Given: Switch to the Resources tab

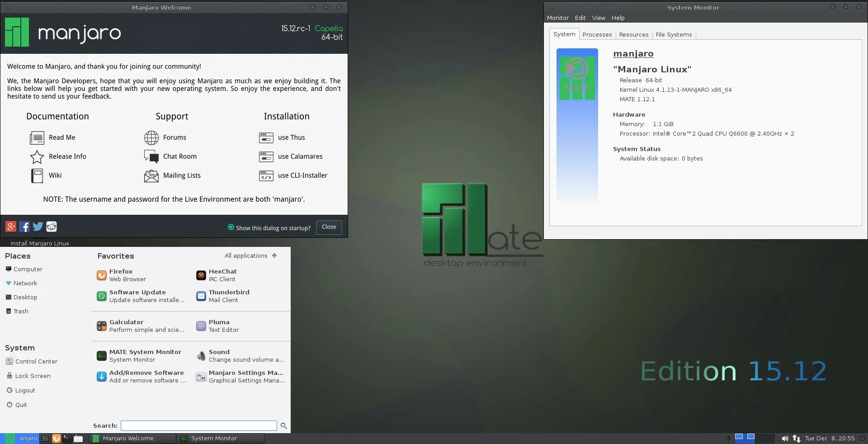Looking at the screenshot, I should (x=634, y=35).
